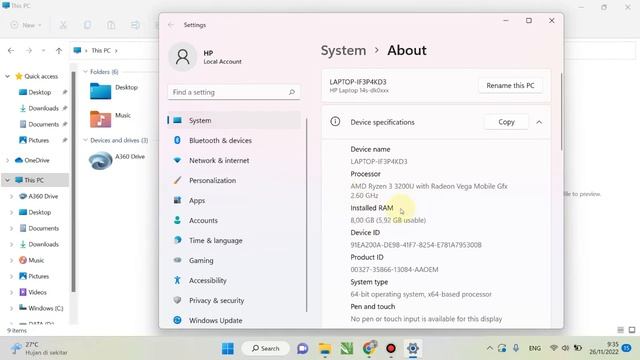This screenshot has height=360, width=640.
Task: Open the New menu in File Explorer
Action: pyautogui.click(x=26, y=25)
